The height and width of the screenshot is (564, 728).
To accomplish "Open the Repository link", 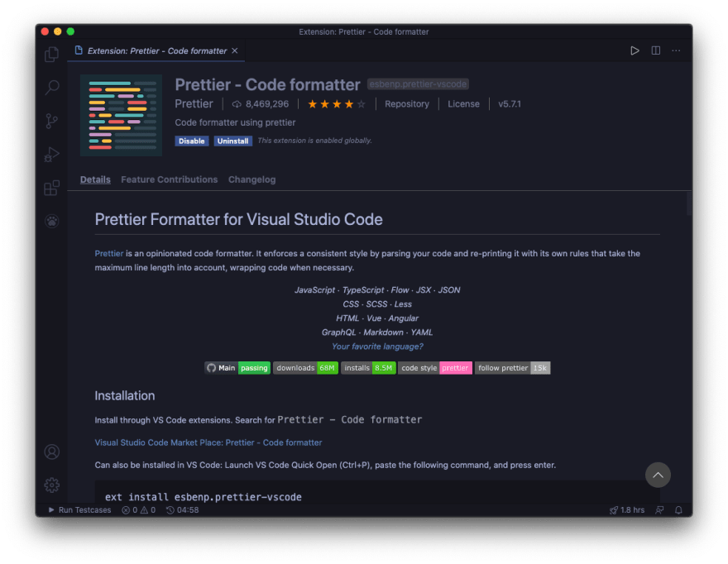I will point(407,104).
